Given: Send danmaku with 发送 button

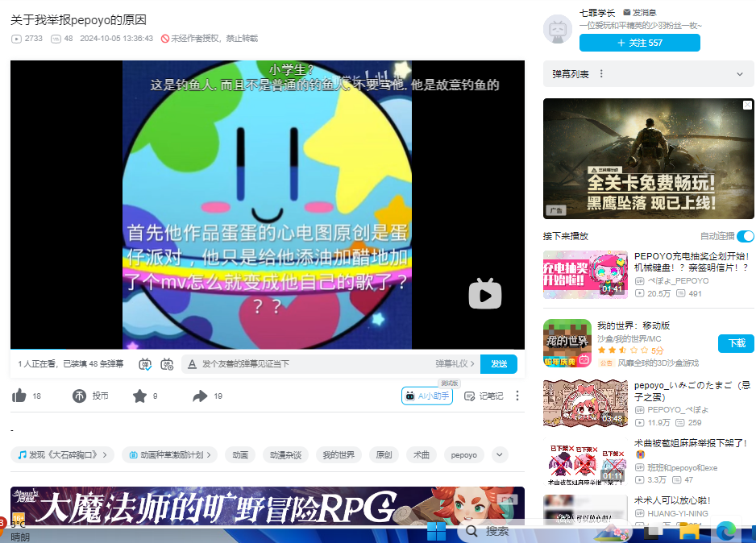Looking at the screenshot, I should coord(499,364).
